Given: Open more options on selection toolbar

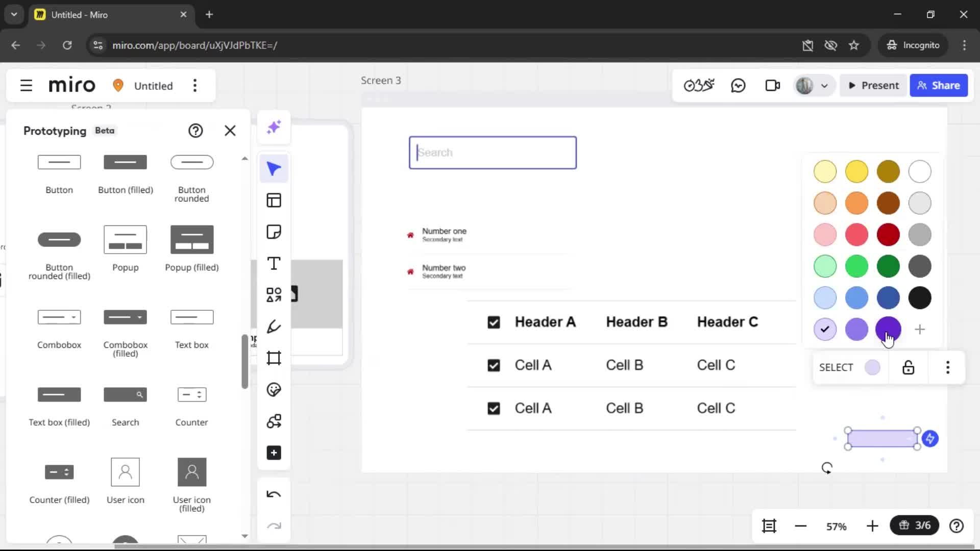Looking at the screenshot, I should click(948, 367).
